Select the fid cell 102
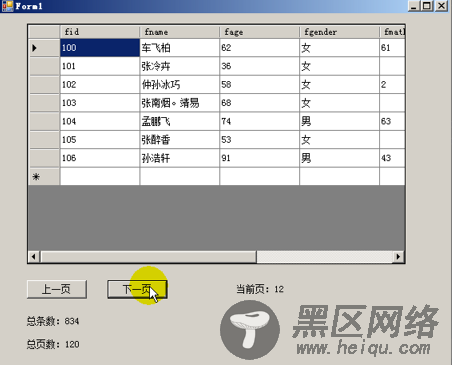 pos(100,84)
